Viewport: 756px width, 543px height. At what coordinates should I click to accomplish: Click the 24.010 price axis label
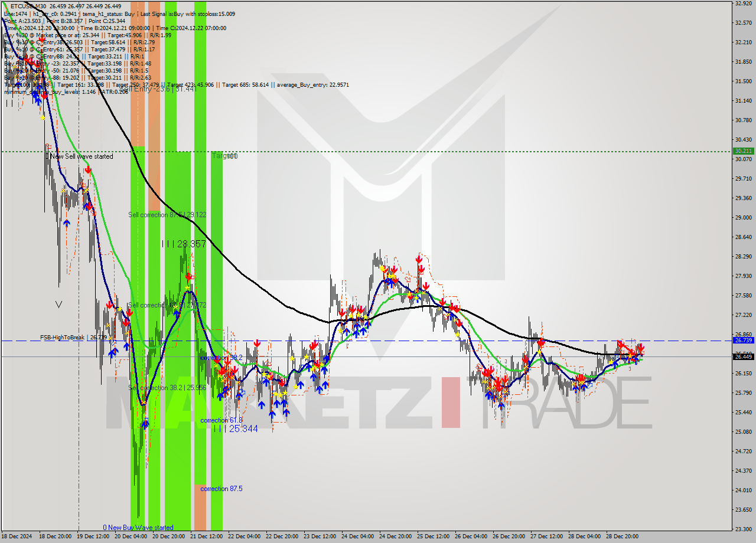click(x=743, y=490)
